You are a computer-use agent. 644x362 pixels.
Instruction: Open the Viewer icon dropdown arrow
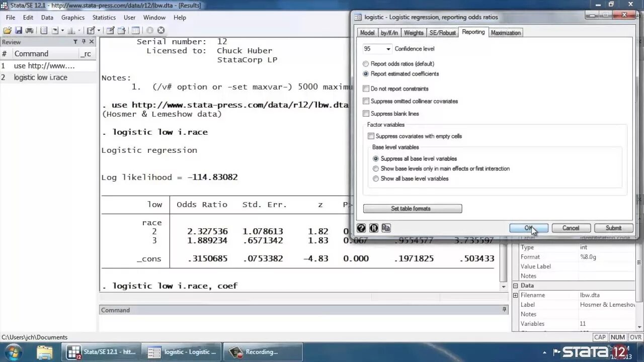point(62,30)
